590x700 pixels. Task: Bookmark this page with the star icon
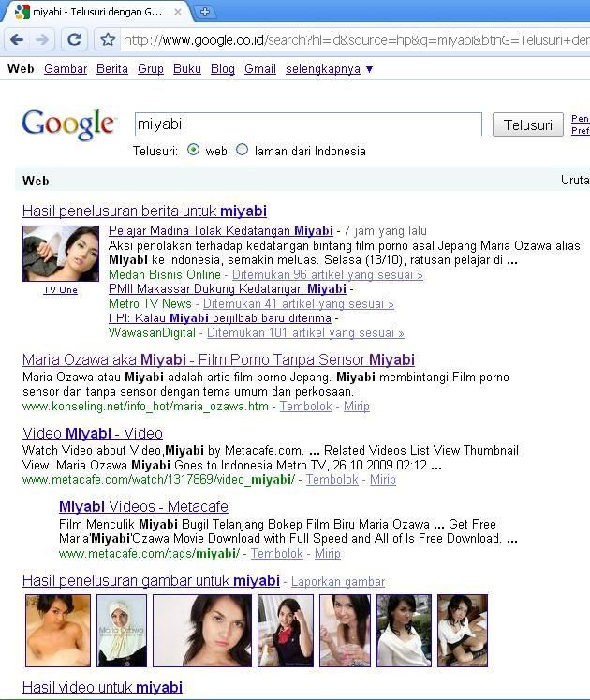(x=107, y=40)
